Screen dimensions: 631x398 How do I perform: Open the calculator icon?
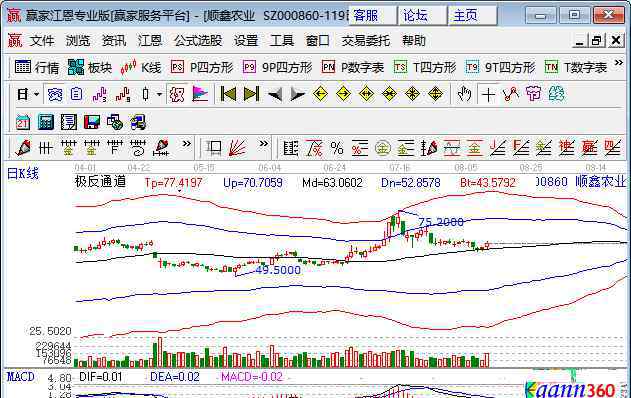[x=45, y=122]
